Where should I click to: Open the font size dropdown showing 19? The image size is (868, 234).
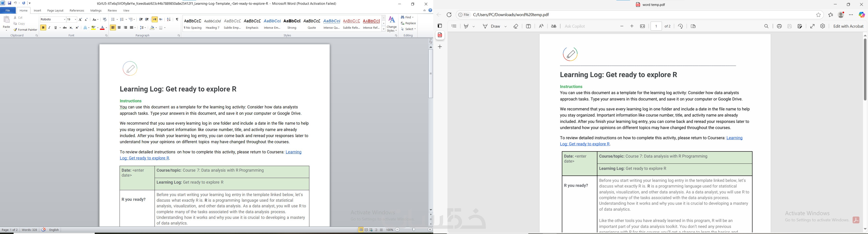coord(76,20)
